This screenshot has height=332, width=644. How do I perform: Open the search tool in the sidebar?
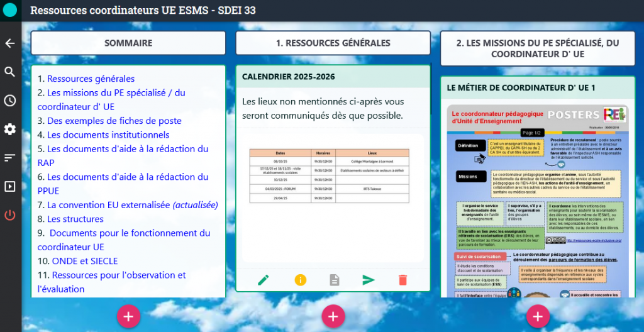(x=10, y=72)
